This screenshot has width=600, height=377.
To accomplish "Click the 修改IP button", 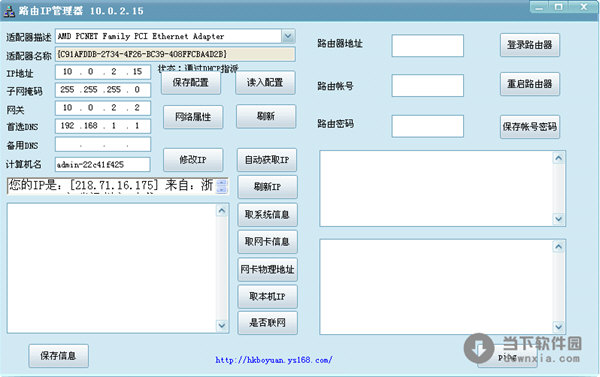I will pos(193,160).
